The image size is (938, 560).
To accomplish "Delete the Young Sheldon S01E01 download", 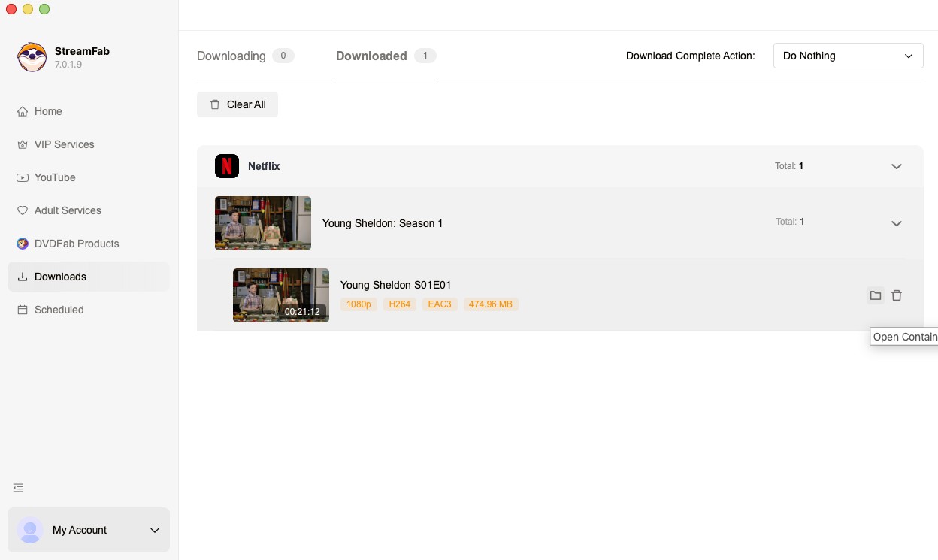I will (897, 295).
